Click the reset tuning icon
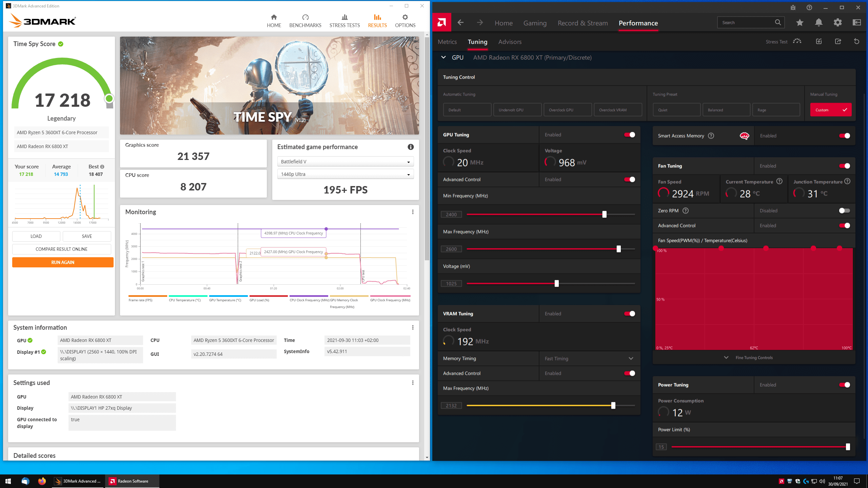 pos(856,41)
